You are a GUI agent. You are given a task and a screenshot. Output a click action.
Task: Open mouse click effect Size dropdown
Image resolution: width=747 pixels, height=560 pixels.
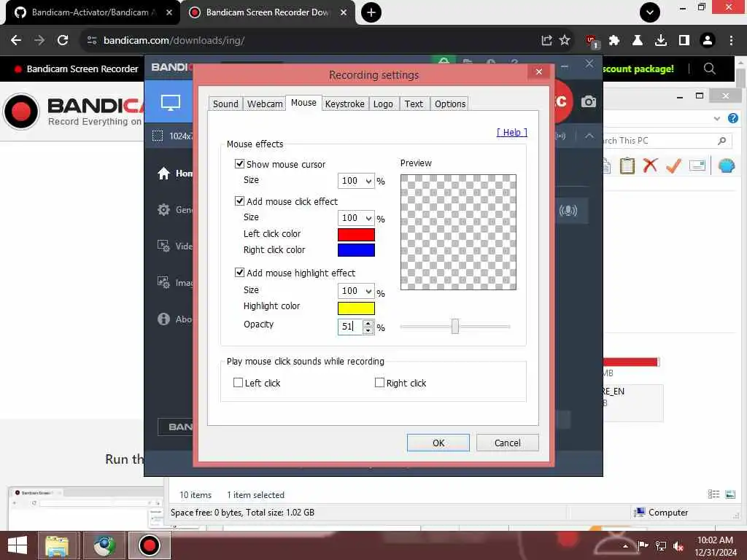(x=356, y=217)
